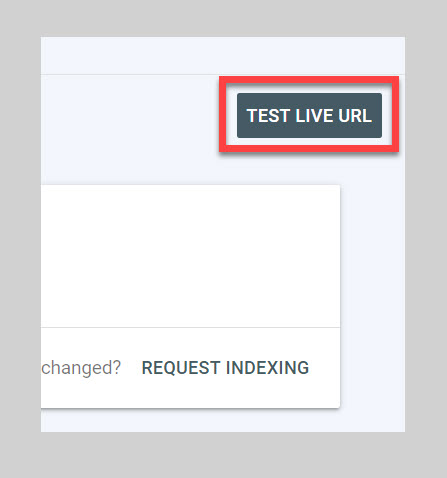Click the empty white card area
This screenshot has height=478, width=447.
190,256
